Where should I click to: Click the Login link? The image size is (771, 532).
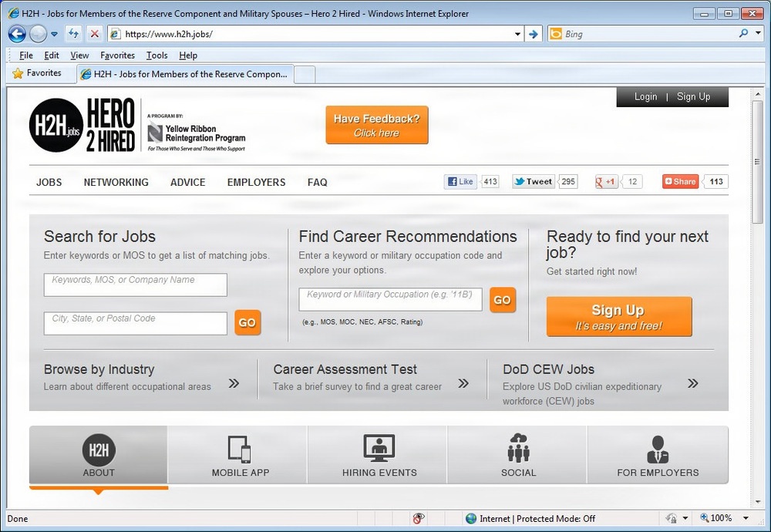click(x=645, y=97)
